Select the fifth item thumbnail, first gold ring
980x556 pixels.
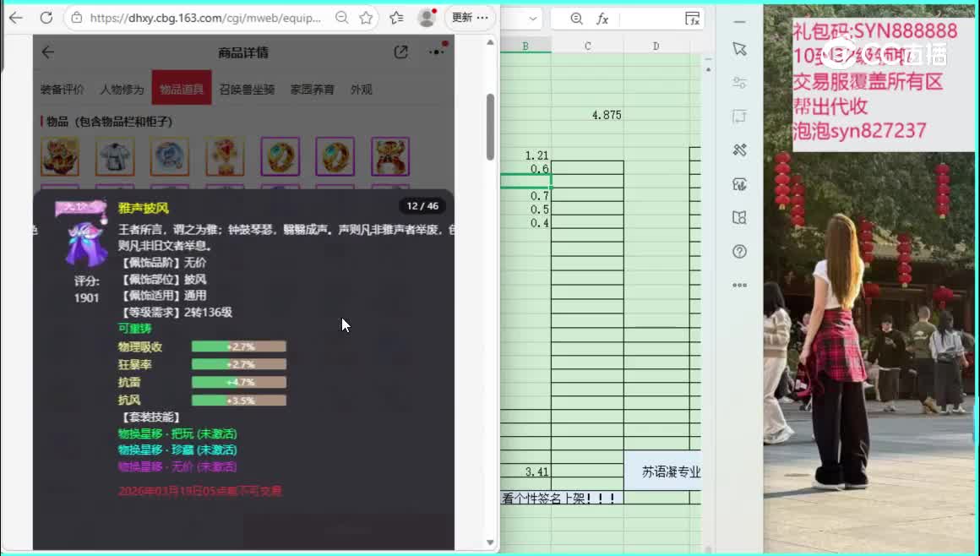280,156
